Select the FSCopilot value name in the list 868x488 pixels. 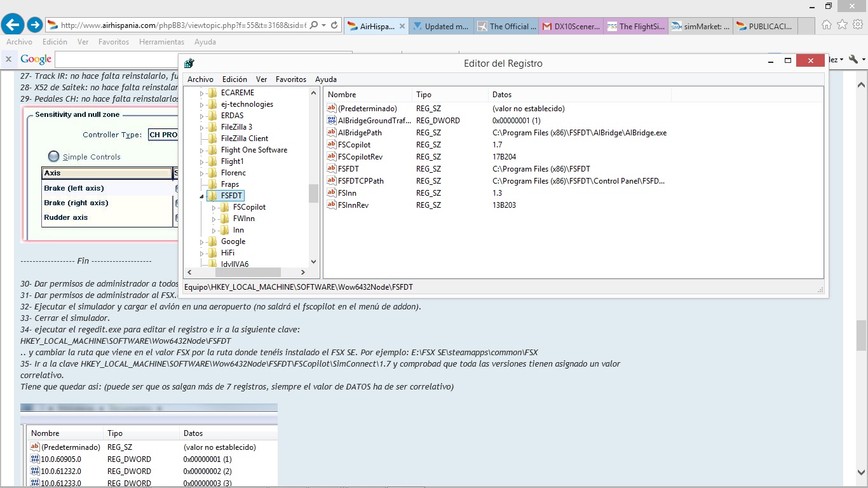pyautogui.click(x=355, y=145)
